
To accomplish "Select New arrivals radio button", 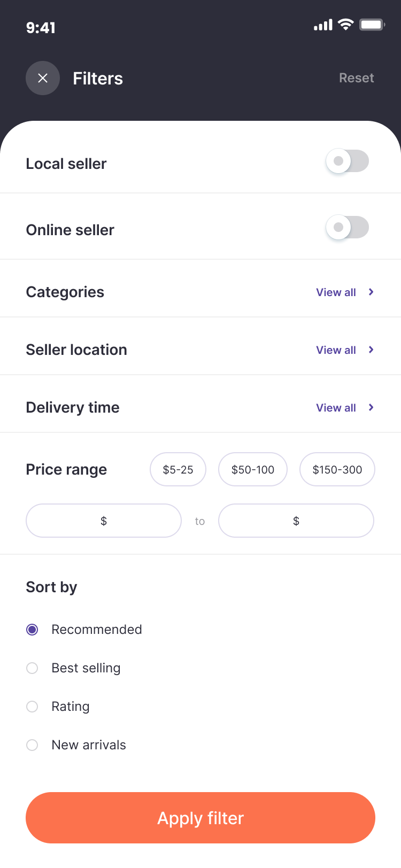I will pos(32,745).
